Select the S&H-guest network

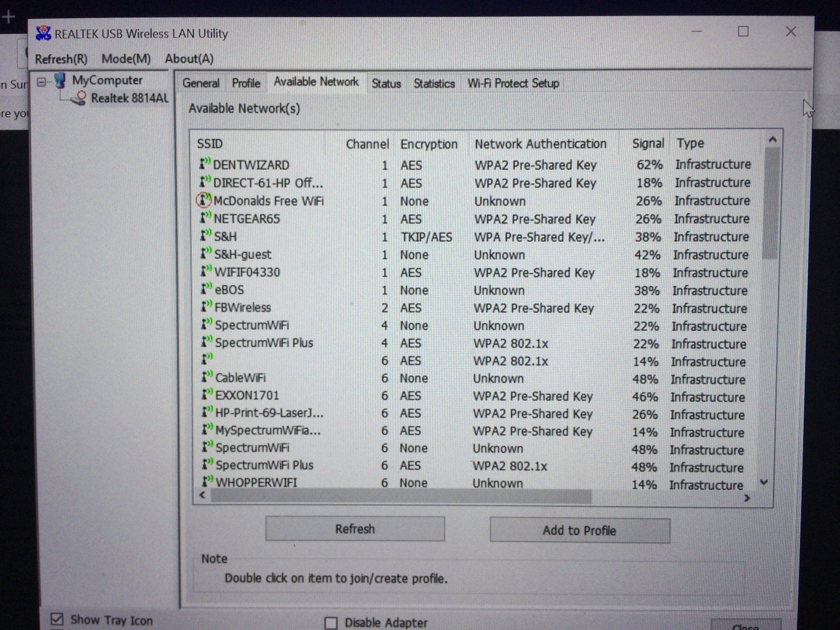(x=474, y=255)
